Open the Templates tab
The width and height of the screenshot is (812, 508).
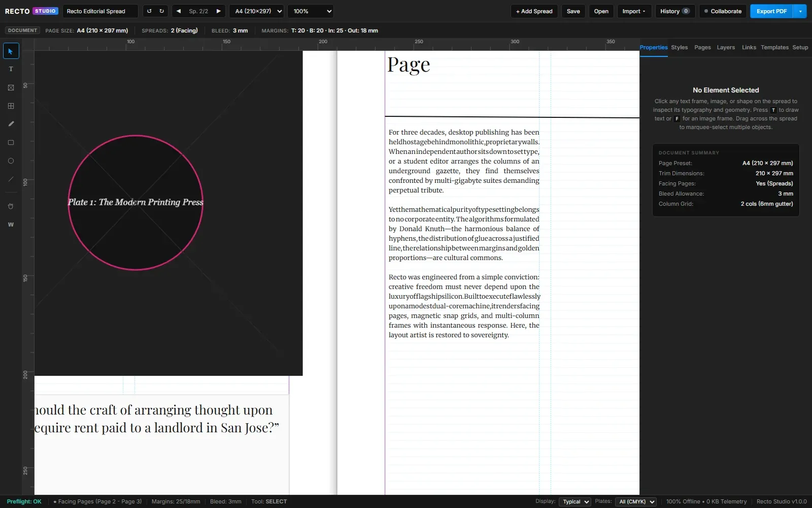click(x=774, y=47)
